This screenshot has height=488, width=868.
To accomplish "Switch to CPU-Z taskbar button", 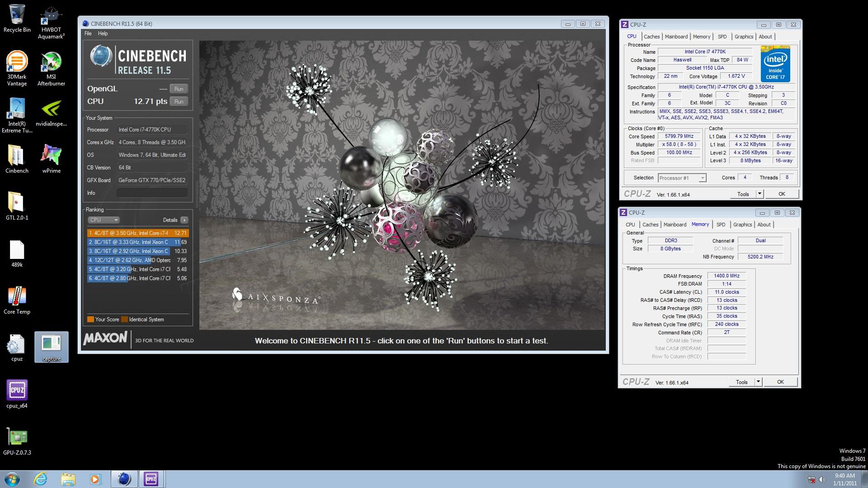I will 151,479.
